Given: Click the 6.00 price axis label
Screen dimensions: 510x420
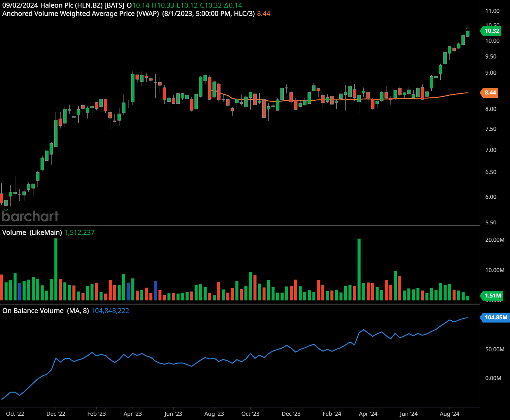Looking at the screenshot, I should (491, 197).
